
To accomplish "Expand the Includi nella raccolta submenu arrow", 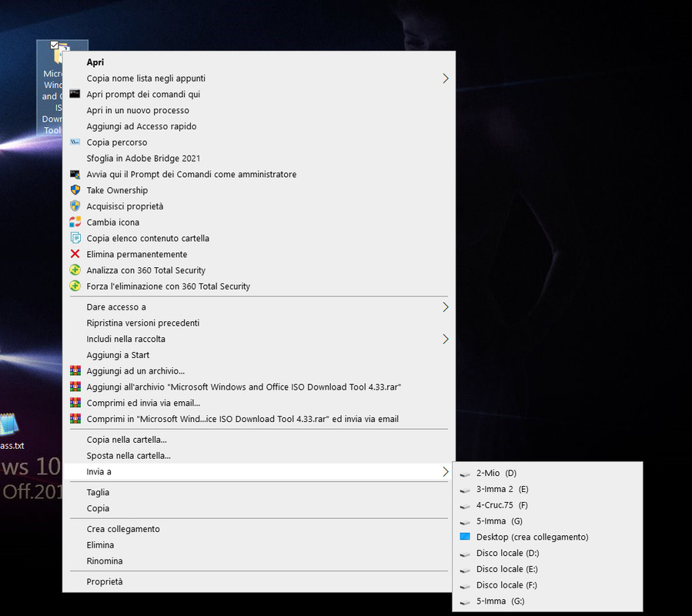I will [x=446, y=339].
